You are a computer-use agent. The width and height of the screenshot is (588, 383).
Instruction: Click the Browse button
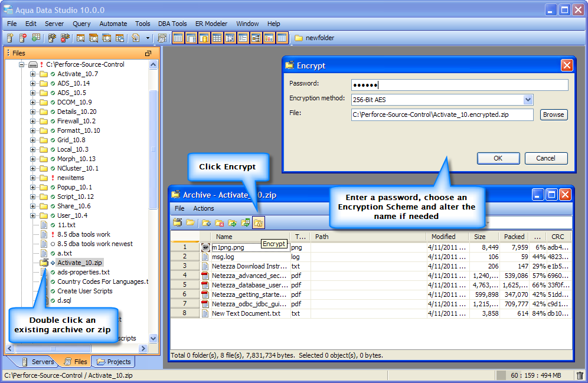554,114
